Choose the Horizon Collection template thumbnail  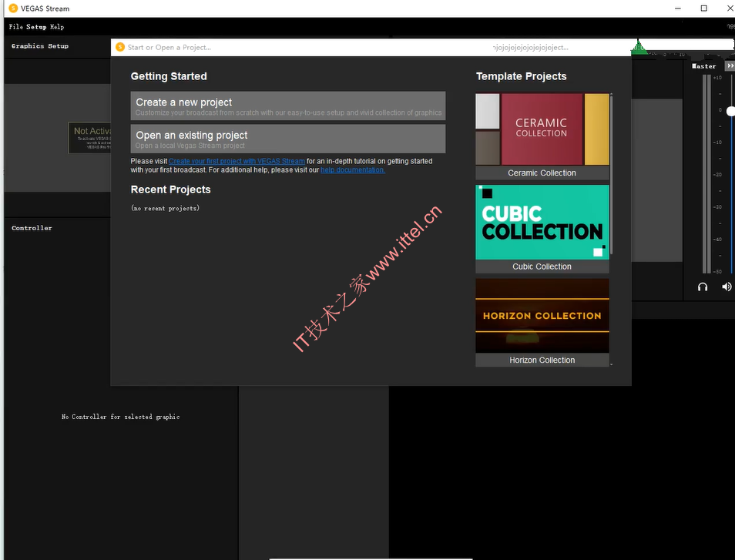(x=542, y=316)
